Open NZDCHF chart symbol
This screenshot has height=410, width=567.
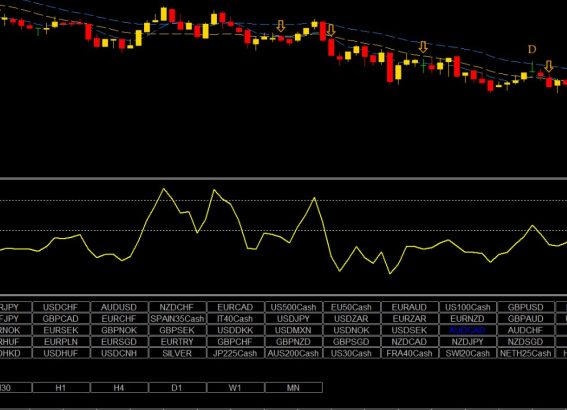coord(177,307)
